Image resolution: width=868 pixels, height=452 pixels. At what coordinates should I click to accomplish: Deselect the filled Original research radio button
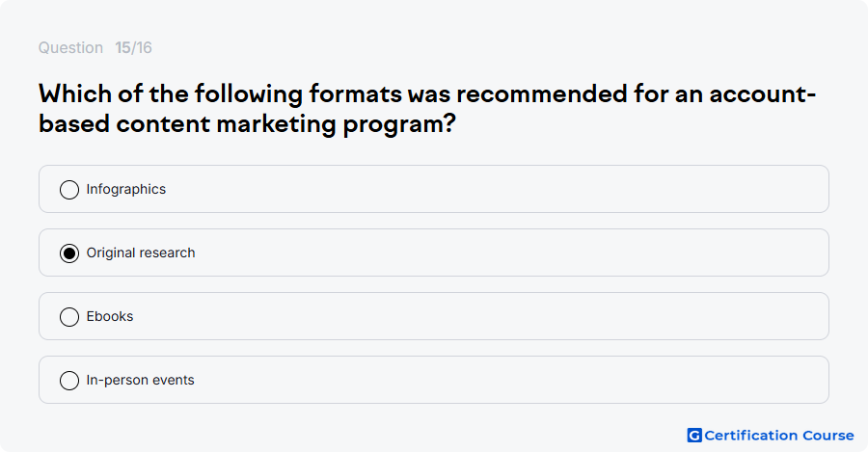coord(69,253)
